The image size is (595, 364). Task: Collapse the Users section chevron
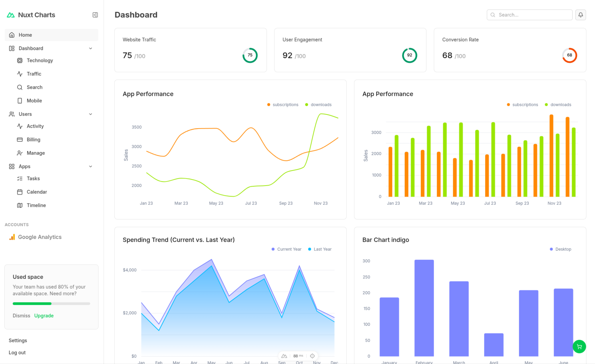click(x=91, y=114)
